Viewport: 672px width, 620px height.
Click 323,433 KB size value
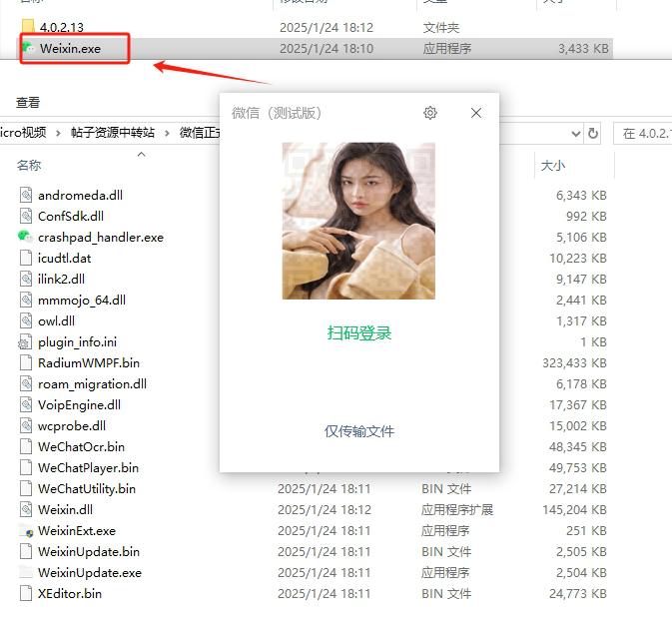(574, 363)
